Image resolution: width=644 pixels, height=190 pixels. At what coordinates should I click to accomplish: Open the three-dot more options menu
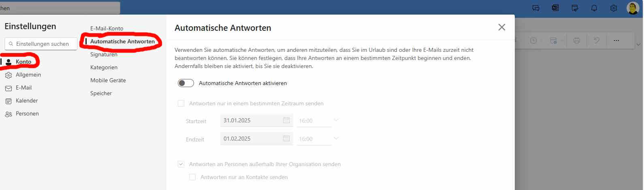click(x=616, y=41)
